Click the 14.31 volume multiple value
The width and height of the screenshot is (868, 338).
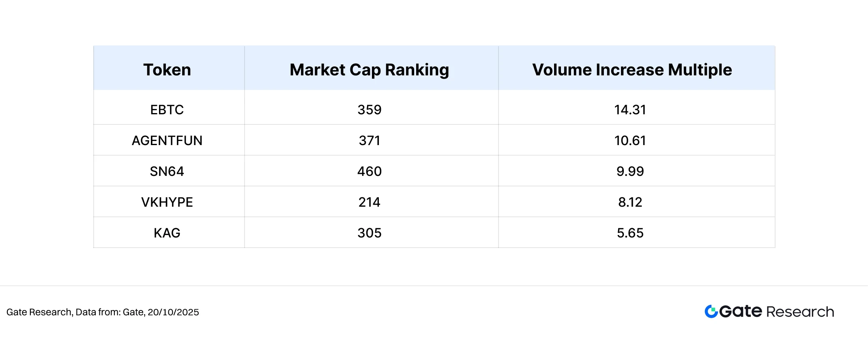point(630,109)
